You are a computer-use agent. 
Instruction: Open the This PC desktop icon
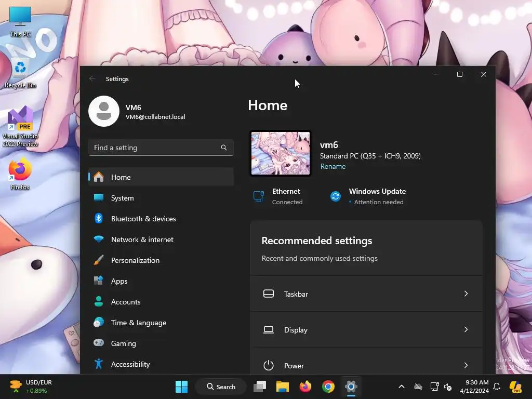(x=20, y=21)
